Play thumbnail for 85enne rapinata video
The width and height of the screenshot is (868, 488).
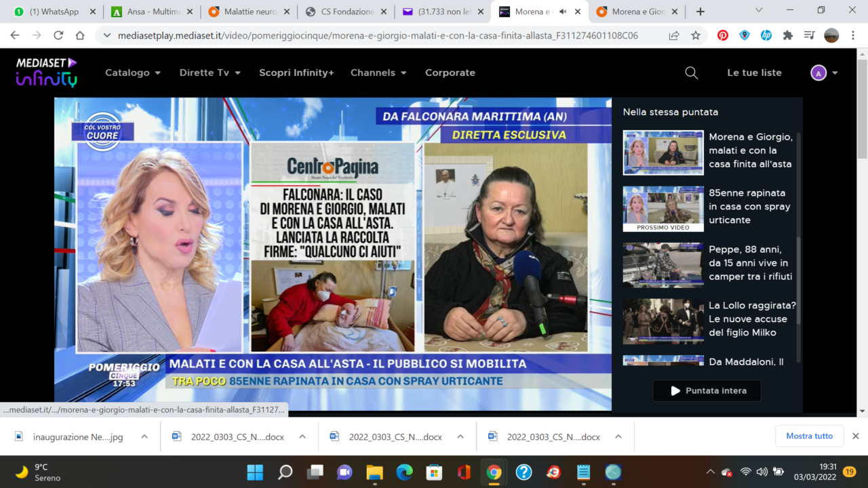click(663, 209)
